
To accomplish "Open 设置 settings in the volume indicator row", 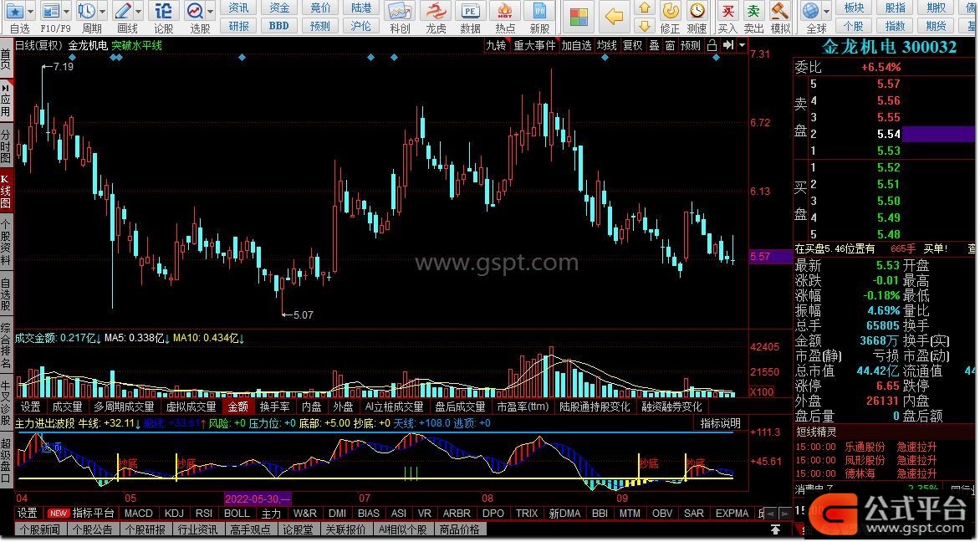I will point(30,406).
